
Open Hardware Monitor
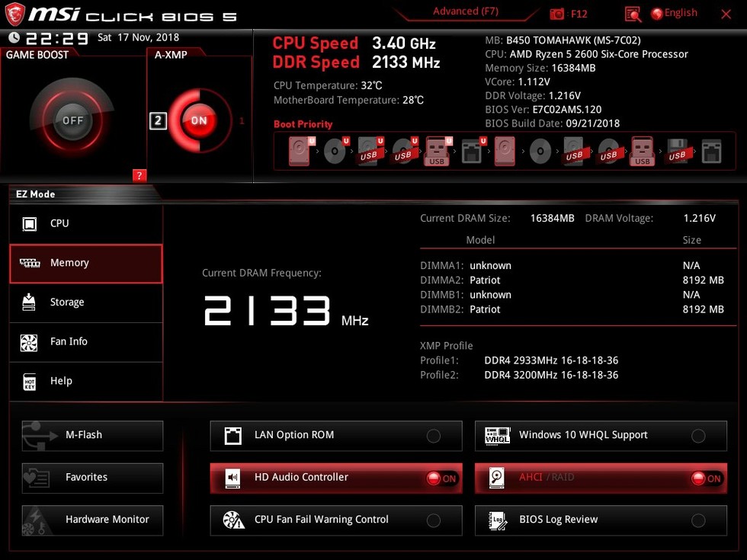pyautogui.click(x=92, y=520)
